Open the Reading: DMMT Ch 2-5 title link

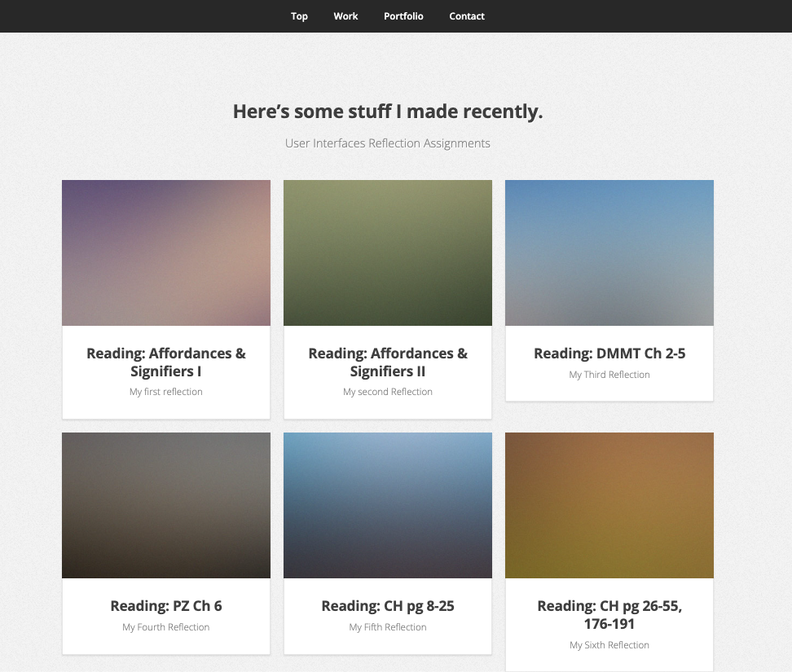(609, 354)
